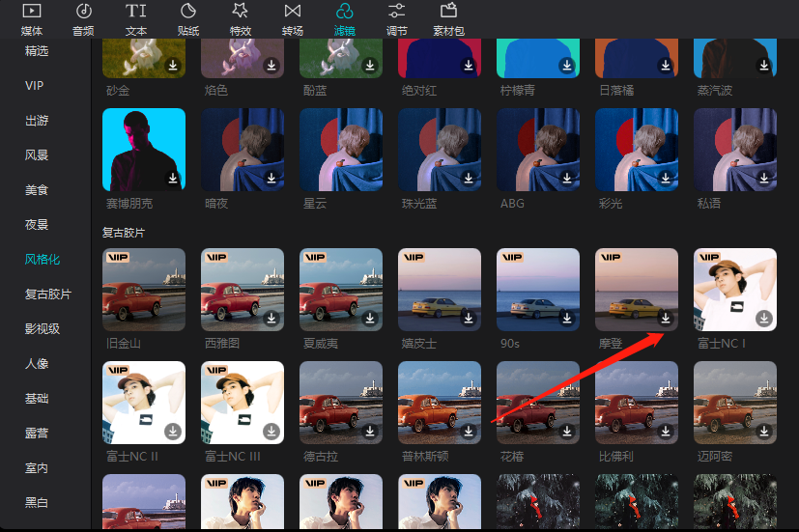Click the download icon on 富士NC I

point(763,318)
